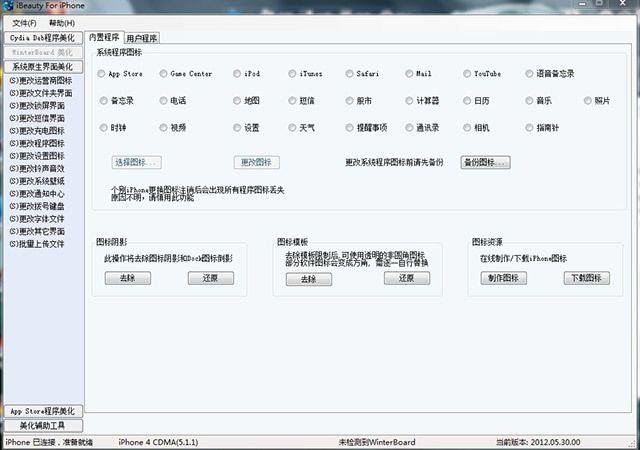Select the 相机 radio button

click(467, 128)
